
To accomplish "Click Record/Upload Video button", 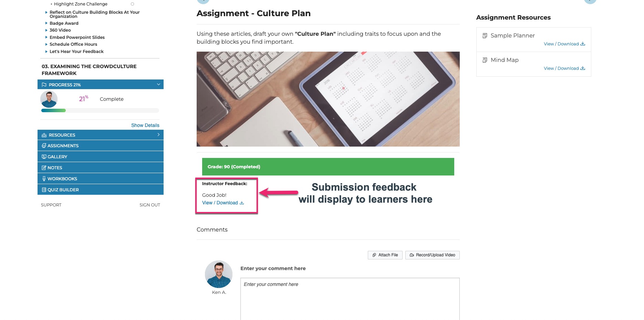I will [433, 255].
